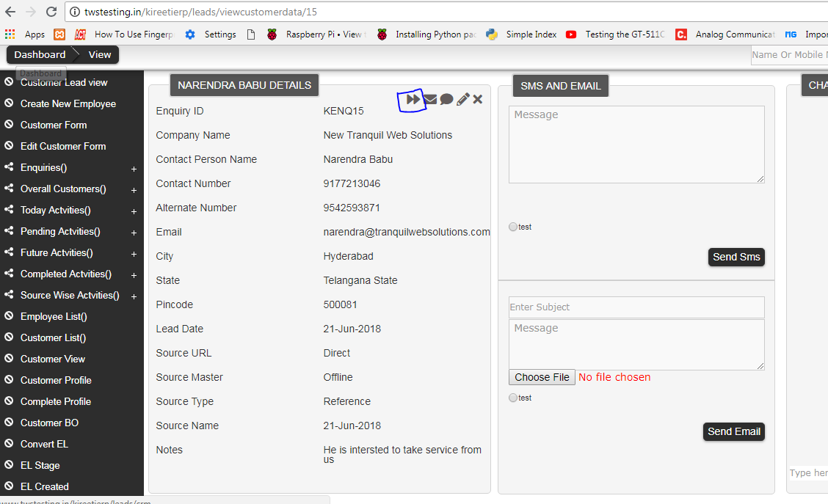Open the Apps grid icon in bookmarks bar
Viewport: 828px width, 504px height.
click(x=10, y=34)
